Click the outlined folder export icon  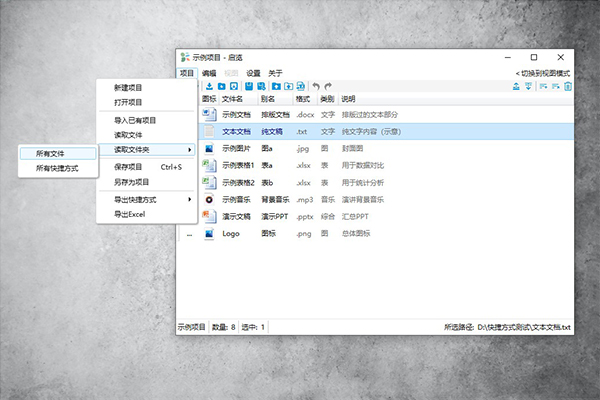289,86
